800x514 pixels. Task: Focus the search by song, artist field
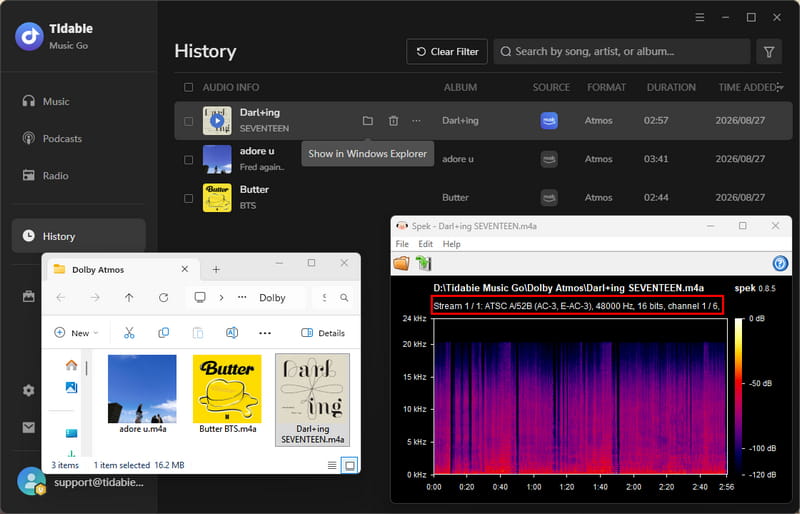click(x=622, y=52)
